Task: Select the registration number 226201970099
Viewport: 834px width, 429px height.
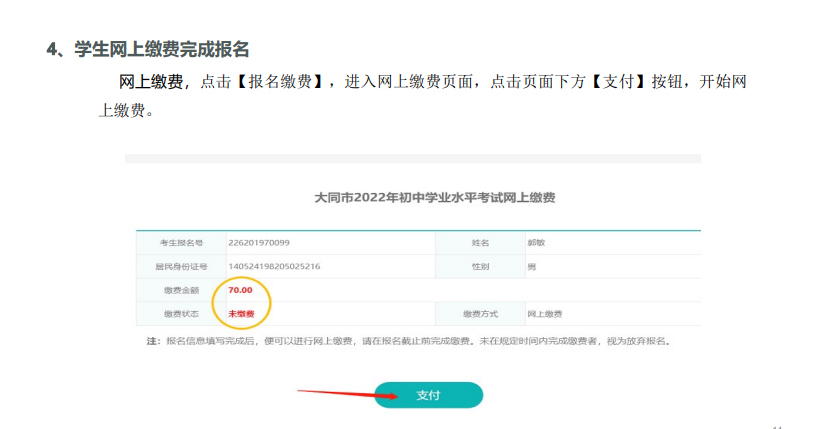Action: point(258,243)
